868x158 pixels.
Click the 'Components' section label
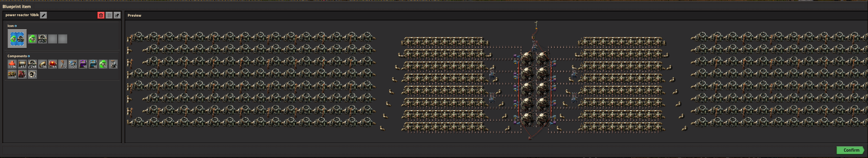click(17, 56)
